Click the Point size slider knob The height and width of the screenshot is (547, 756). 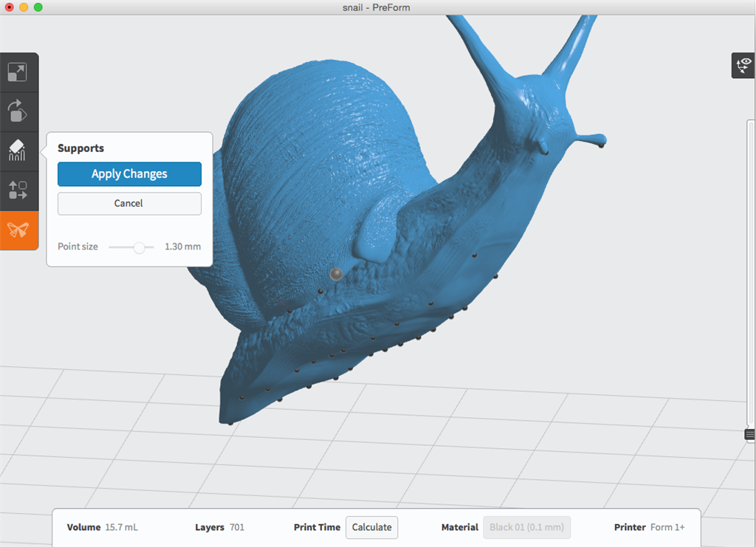coord(139,247)
